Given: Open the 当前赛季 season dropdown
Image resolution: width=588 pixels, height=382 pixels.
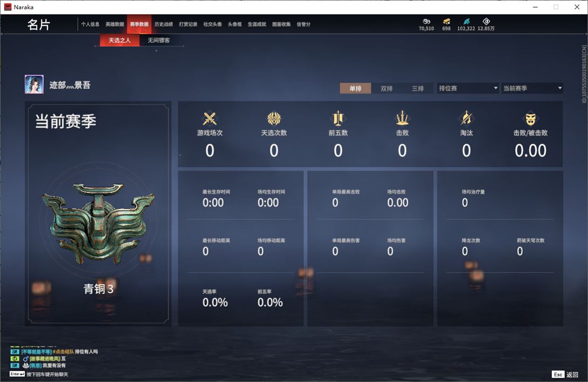Looking at the screenshot, I should tap(532, 88).
